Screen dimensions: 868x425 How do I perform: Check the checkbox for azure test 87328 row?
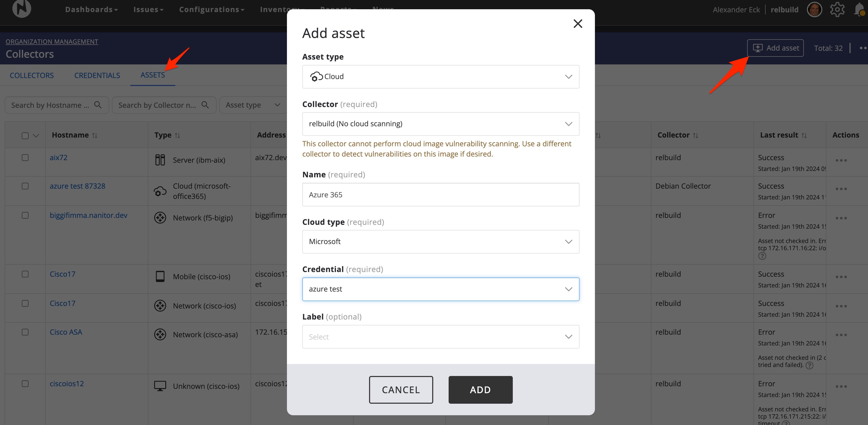tap(25, 186)
